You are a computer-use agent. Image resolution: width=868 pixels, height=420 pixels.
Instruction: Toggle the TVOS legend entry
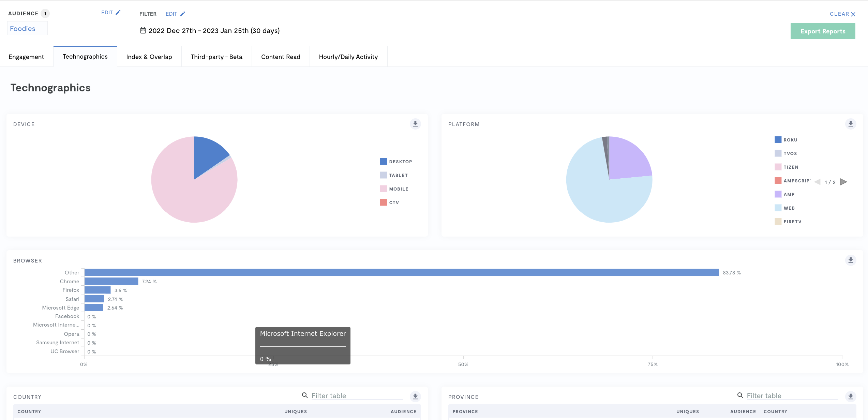(x=785, y=153)
